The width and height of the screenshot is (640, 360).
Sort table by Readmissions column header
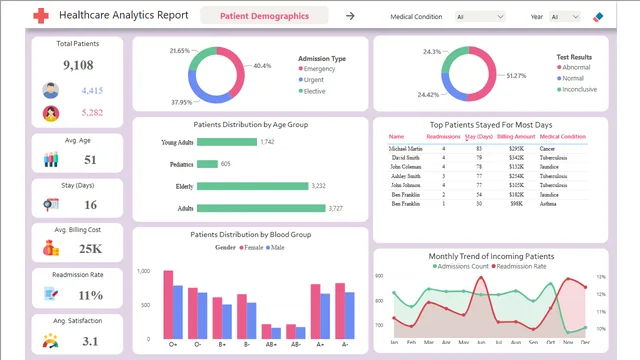point(443,137)
